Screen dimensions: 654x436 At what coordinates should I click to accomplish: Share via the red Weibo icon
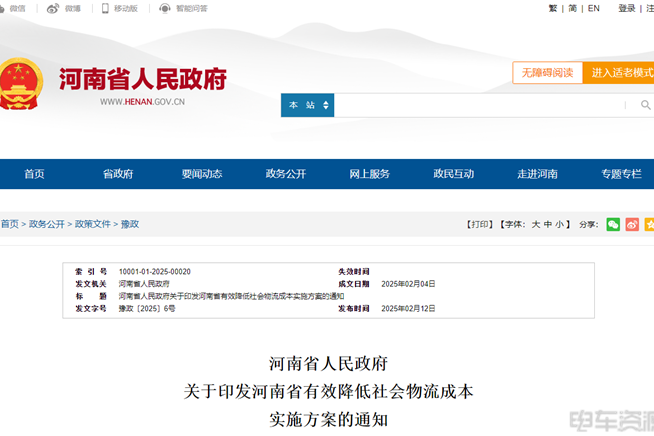pyautogui.click(x=632, y=224)
